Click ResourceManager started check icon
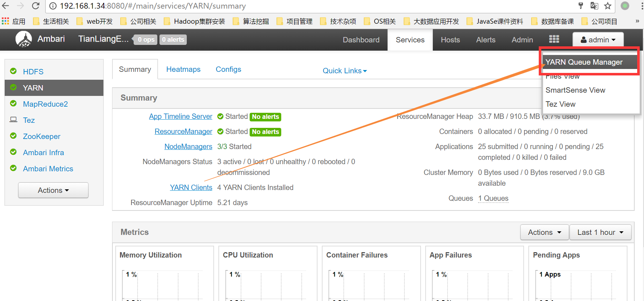This screenshot has width=644, height=301. click(221, 131)
